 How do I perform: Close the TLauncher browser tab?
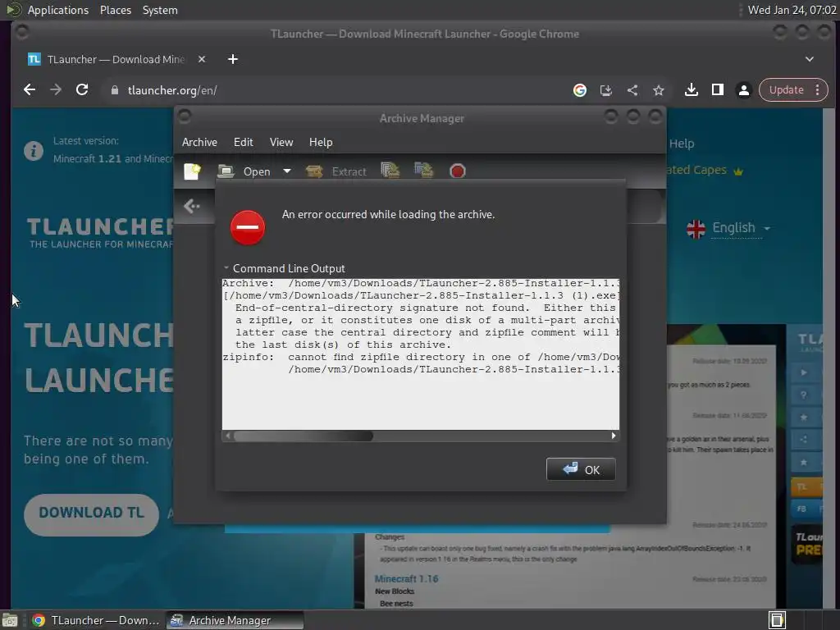pyautogui.click(x=202, y=59)
